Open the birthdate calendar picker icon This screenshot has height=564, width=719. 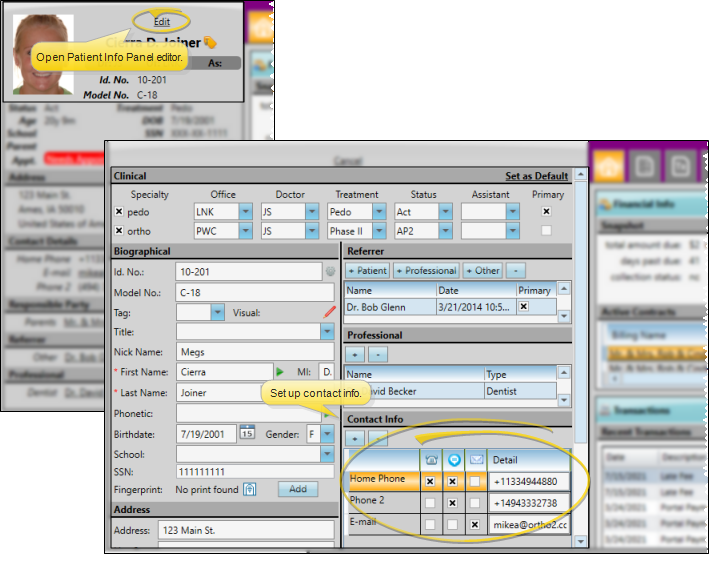246,434
